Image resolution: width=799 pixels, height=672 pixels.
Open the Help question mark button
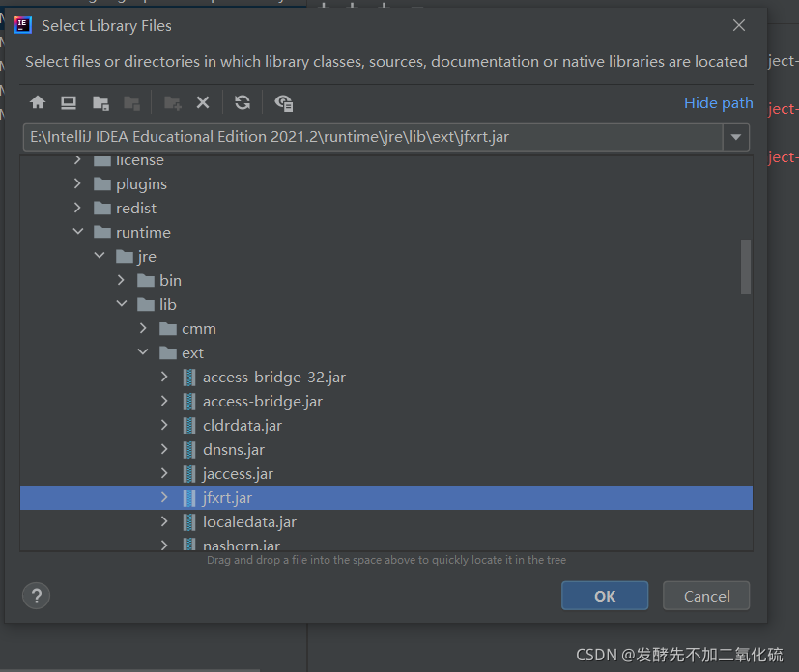(x=36, y=596)
